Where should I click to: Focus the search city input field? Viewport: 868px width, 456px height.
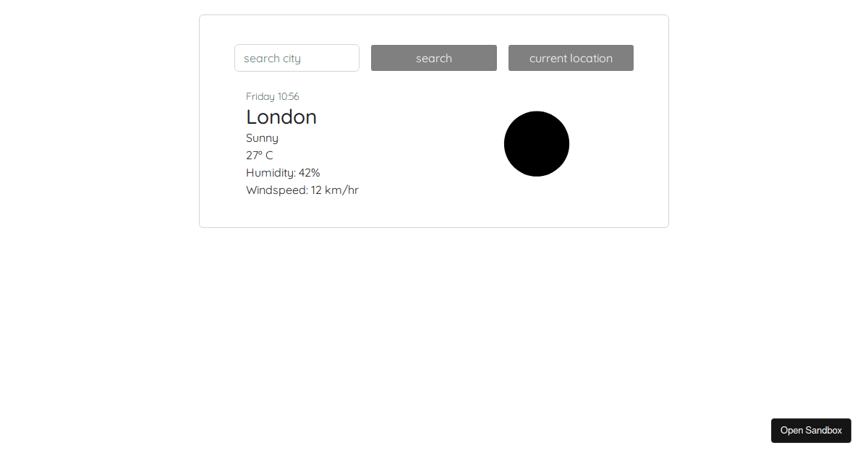point(297,58)
